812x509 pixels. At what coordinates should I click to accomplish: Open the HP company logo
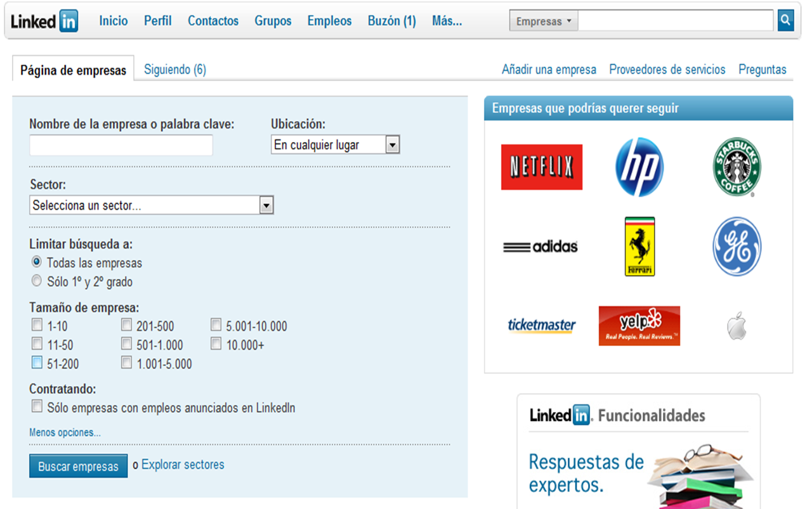639,167
